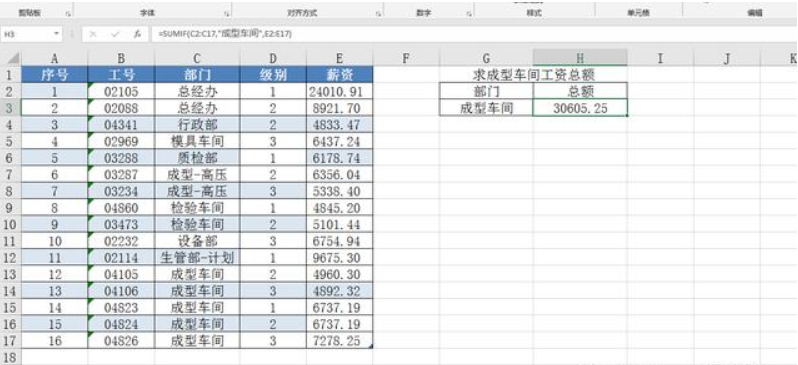Click the fx Insert Function icon

pyautogui.click(x=137, y=34)
